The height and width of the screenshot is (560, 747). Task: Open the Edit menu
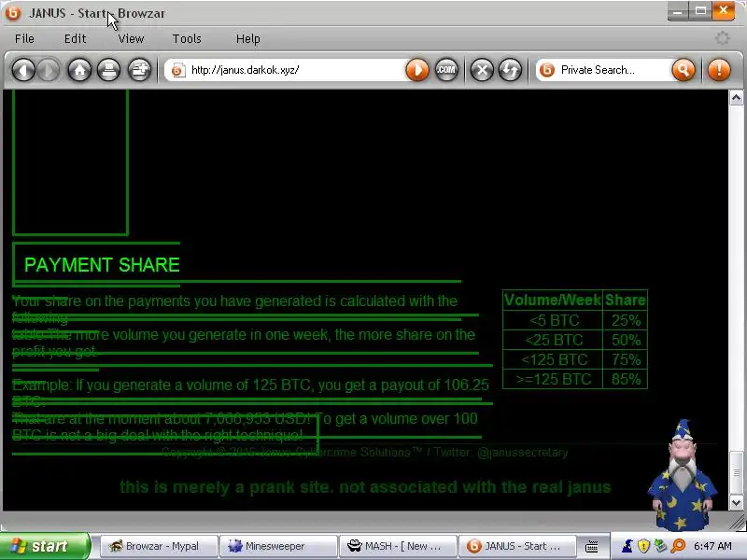click(x=76, y=38)
